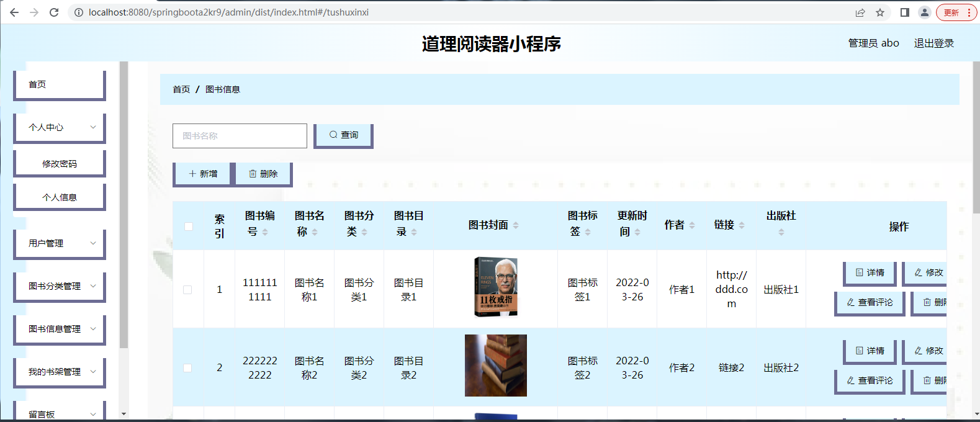The image size is (980, 422).
Task: Select 修改密码 in the sidebar
Action: point(60,164)
